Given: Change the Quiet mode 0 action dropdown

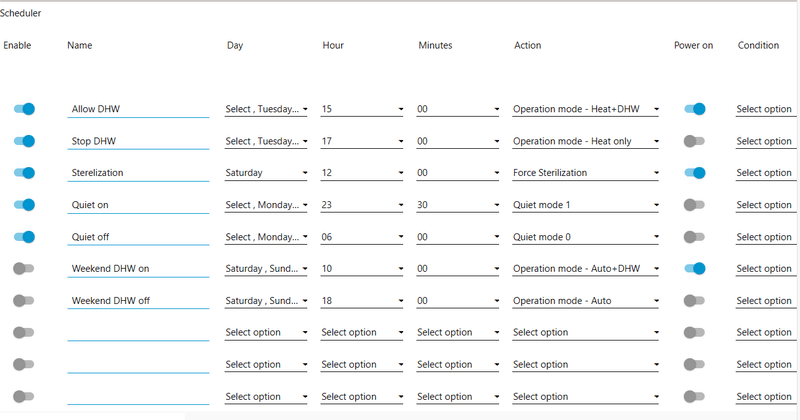Looking at the screenshot, I should pyautogui.click(x=585, y=237).
